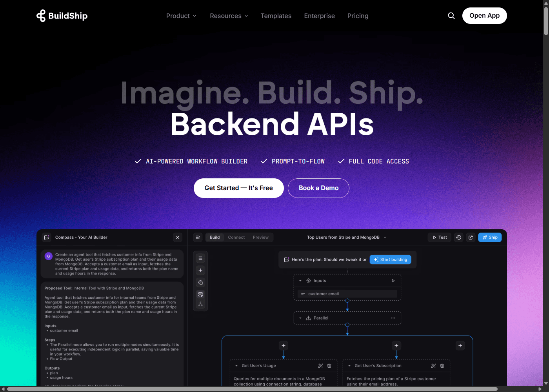The image size is (549, 392).
Task: Click the vertical page scrollbar thumb
Action: (x=546, y=21)
